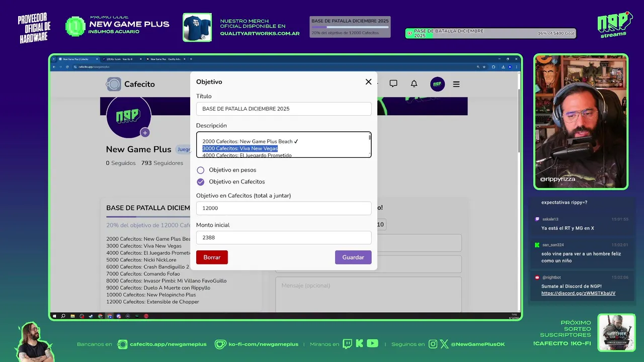Open the browser three-dot menu

[x=517, y=67]
